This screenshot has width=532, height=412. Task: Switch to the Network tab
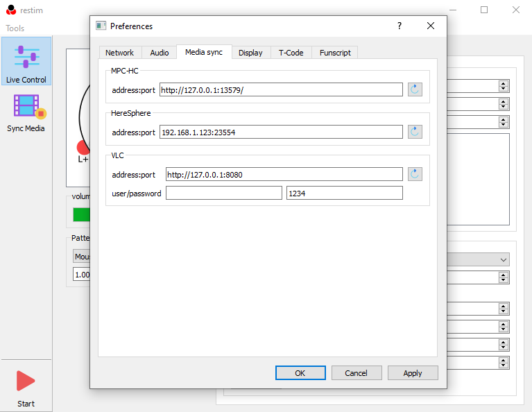click(x=119, y=53)
